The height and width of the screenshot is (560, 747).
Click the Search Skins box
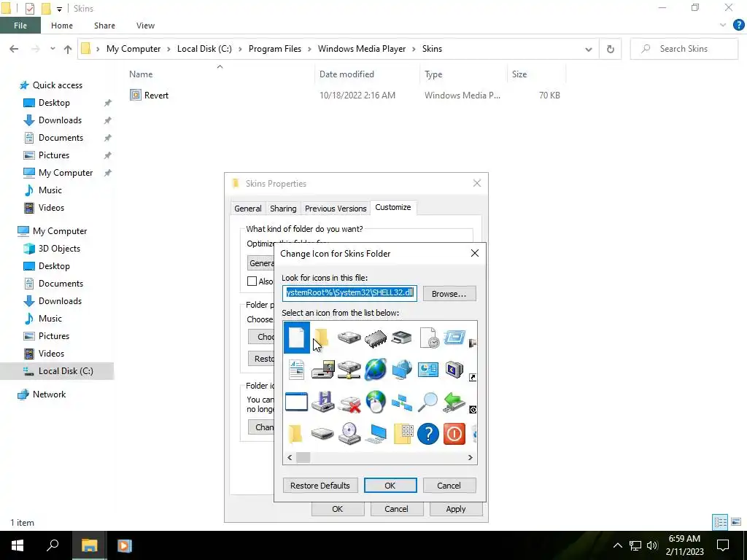click(684, 49)
